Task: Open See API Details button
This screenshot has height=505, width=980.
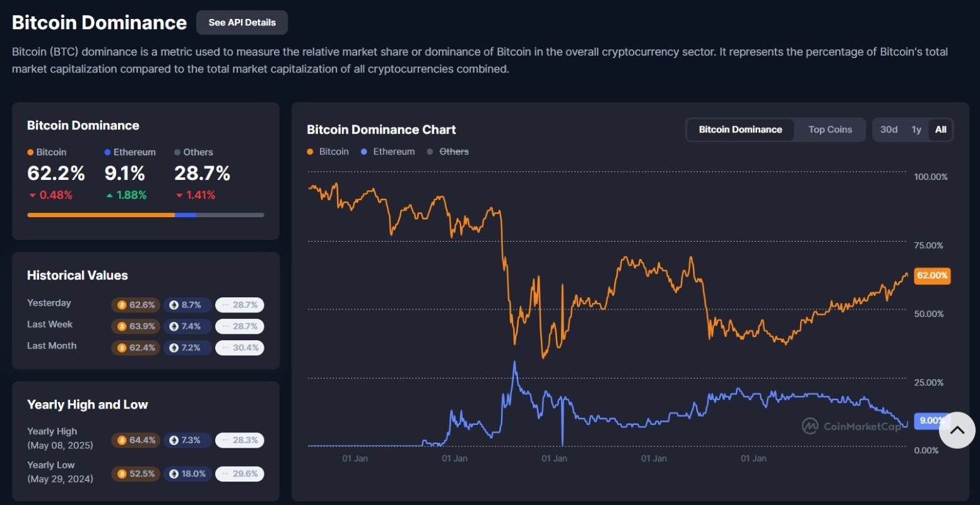Action: 242,22
